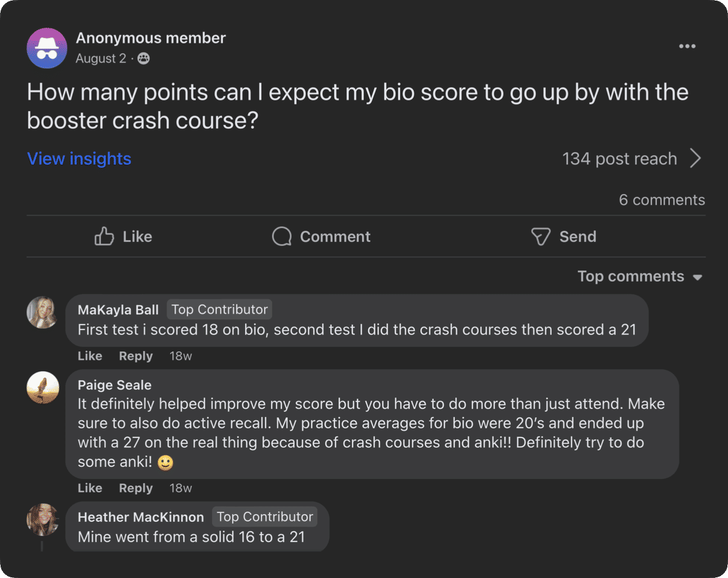Click the group privacy icon beside August 2
This screenshot has height=578, width=728.
(x=143, y=59)
